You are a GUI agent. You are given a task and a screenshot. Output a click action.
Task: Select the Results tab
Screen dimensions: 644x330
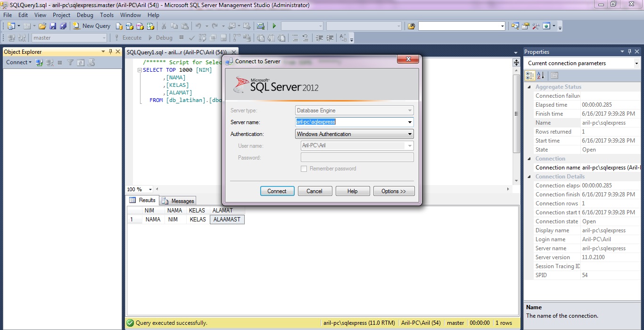142,200
